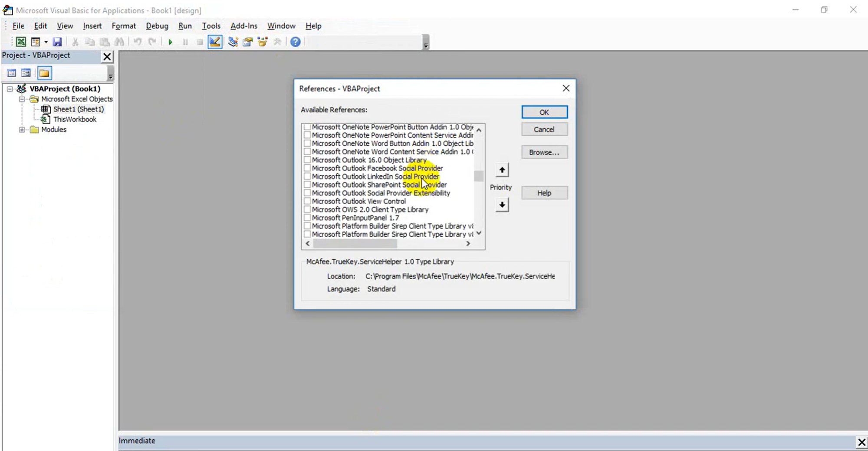The width and height of the screenshot is (868, 451).
Task: Open Find with the binoculars icon
Action: [119, 42]
